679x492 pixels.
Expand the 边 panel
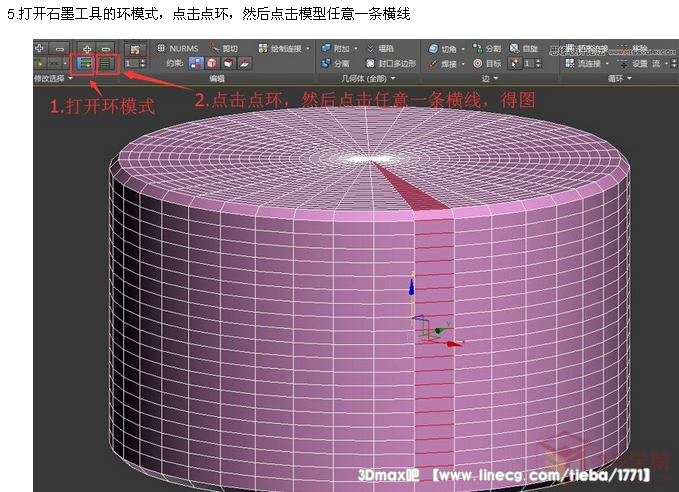(x=496, y=78)
